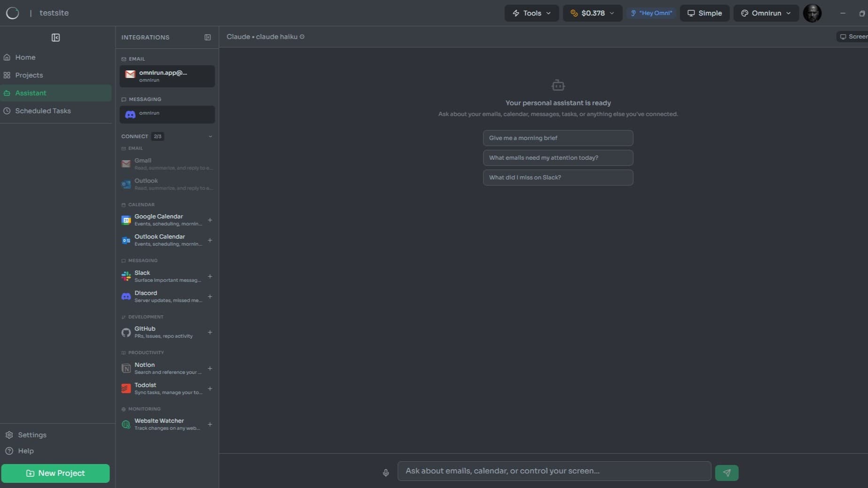The height and width of the screenshot is (488, 868).
Task: Add Google Calendar with its plus button
Action: tap(210, 220)
